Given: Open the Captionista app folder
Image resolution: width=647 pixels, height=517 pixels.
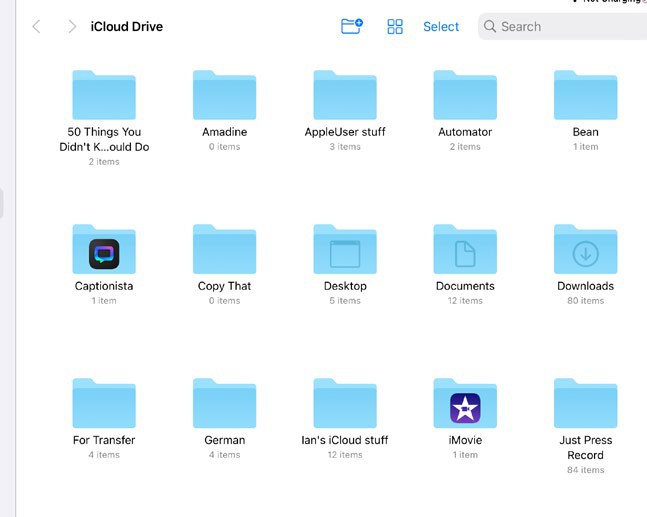Looking at the screenshot, I should point(104,249).
